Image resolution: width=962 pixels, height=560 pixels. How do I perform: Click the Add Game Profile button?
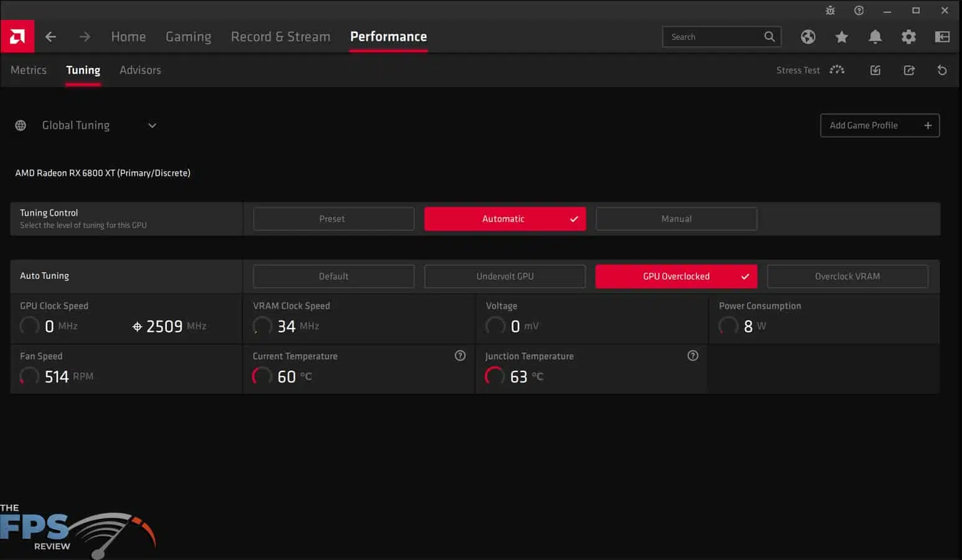pyautogui.click(x=879, y=125)
